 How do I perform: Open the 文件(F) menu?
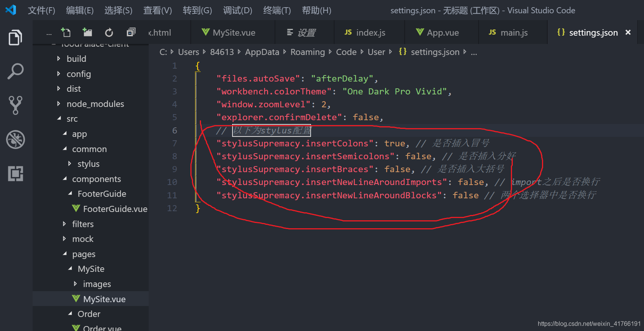[41, 10]
